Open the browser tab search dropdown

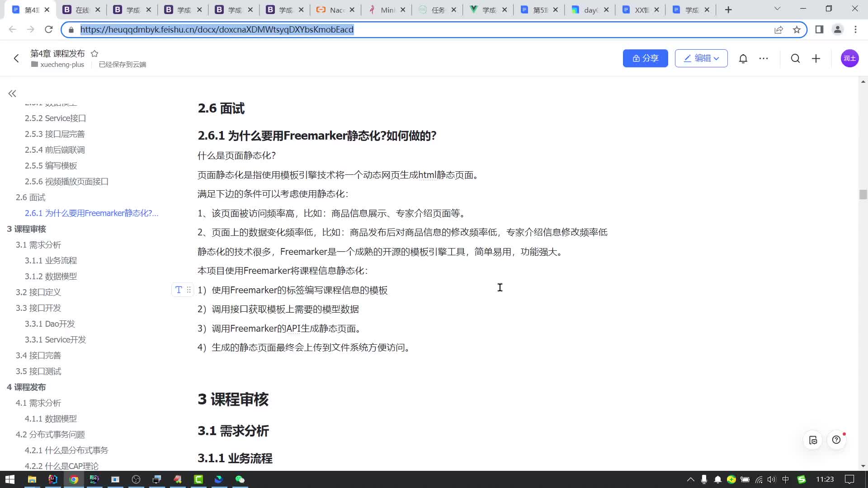coord(777,9)
